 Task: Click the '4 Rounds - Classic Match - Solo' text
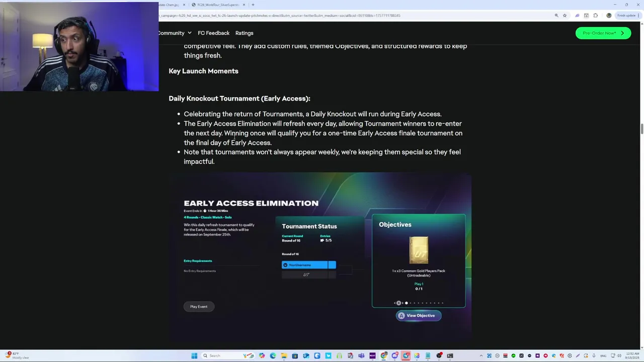click(207, 217)
